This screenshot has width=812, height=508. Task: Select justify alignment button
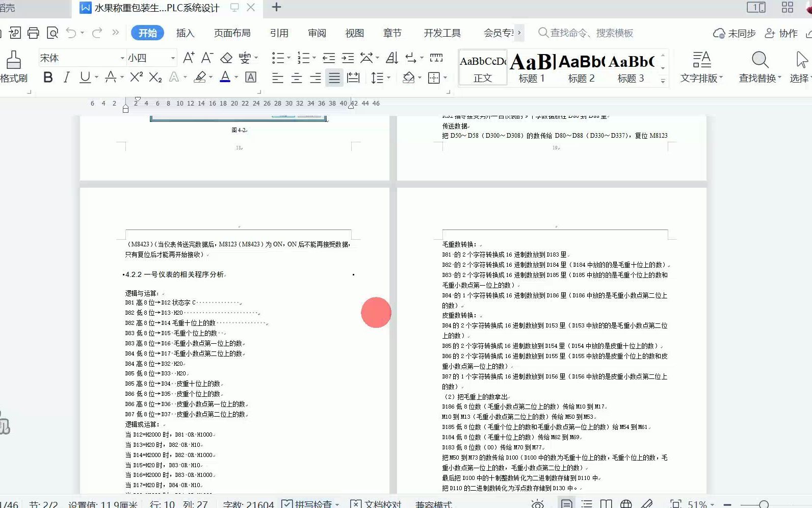(334, 78)
